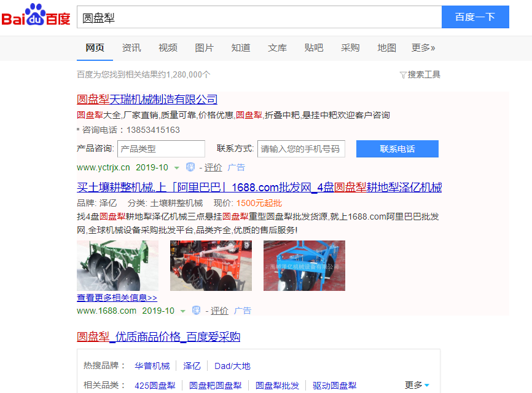The image size is (532, 393).
Task: Switch to the 资讯 tab
Action: click(x=131, y=48)
